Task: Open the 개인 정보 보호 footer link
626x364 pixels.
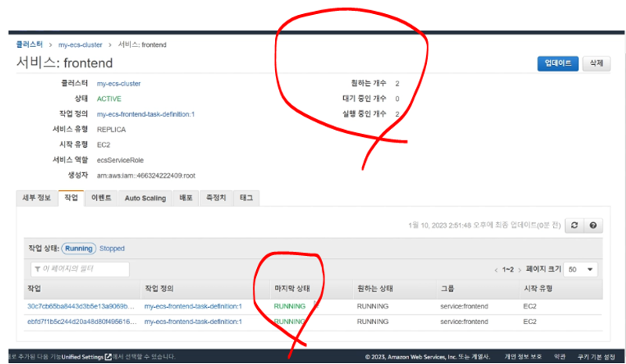Action: 523,357
